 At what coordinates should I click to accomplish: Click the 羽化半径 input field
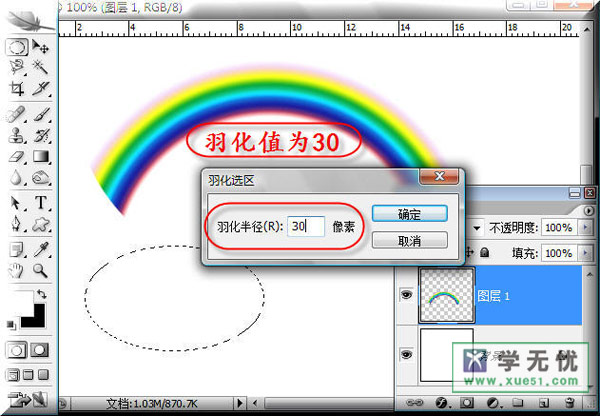coord(306,227)
